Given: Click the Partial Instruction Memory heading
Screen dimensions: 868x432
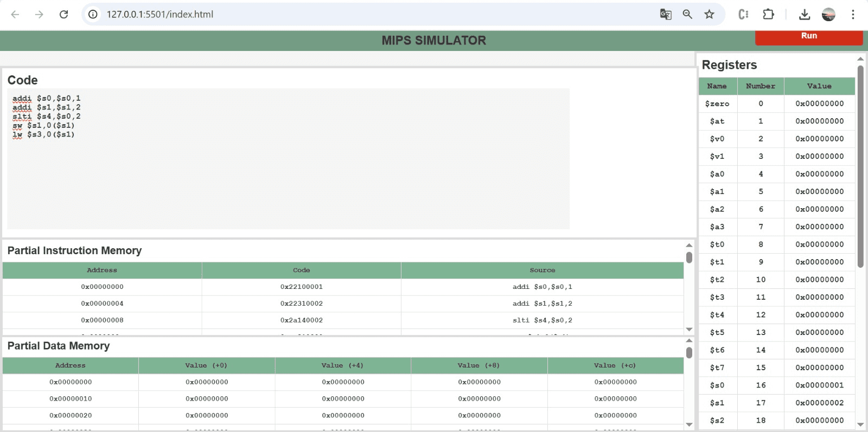Looking at the screenshot, I should pos(74,250).
